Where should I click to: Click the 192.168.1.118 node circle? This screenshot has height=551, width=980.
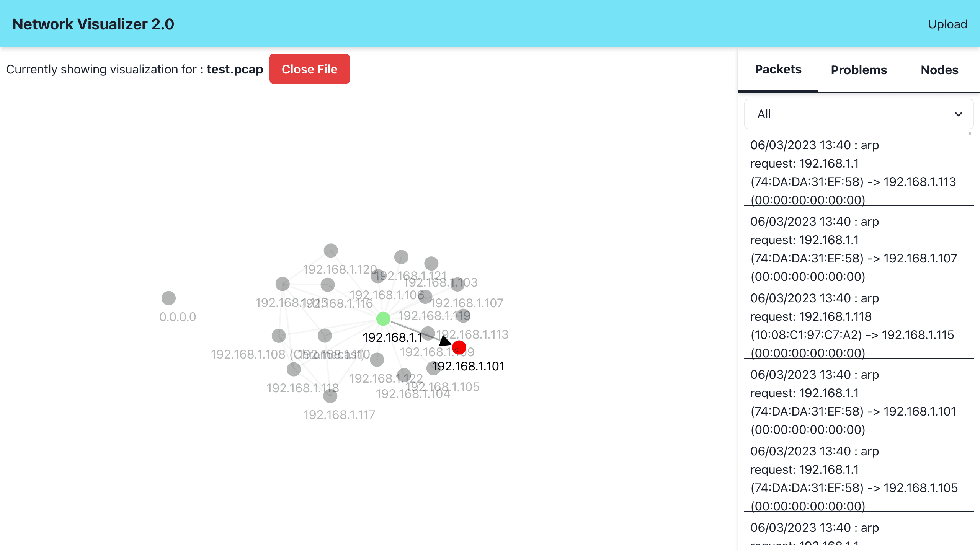294,369
